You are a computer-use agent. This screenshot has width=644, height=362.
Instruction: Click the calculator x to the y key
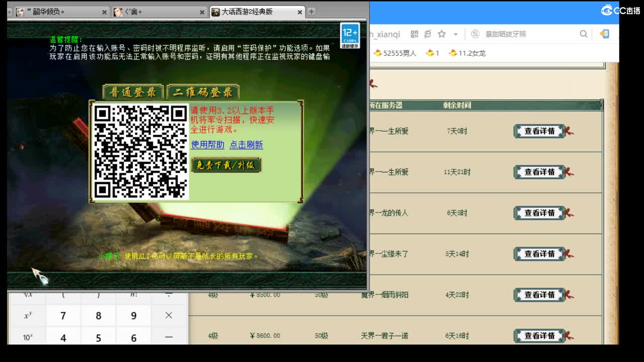28,316
